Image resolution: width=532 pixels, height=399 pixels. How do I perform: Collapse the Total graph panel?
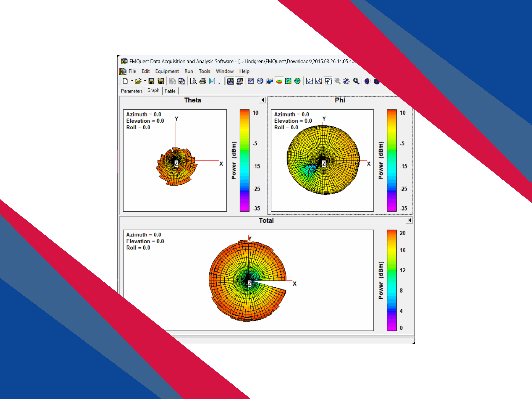(x=409, y=220)
